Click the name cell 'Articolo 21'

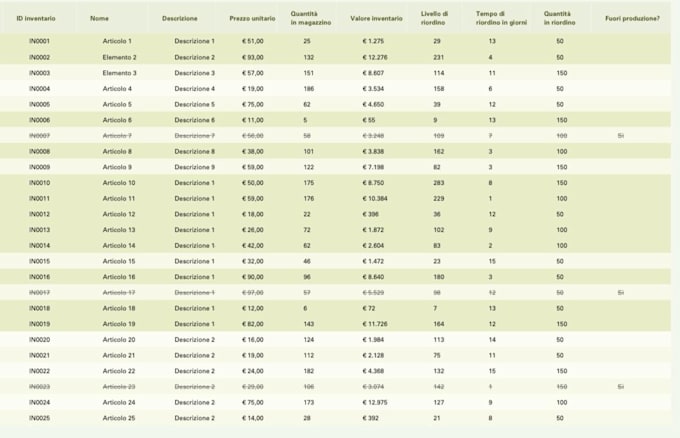[119, 355]
